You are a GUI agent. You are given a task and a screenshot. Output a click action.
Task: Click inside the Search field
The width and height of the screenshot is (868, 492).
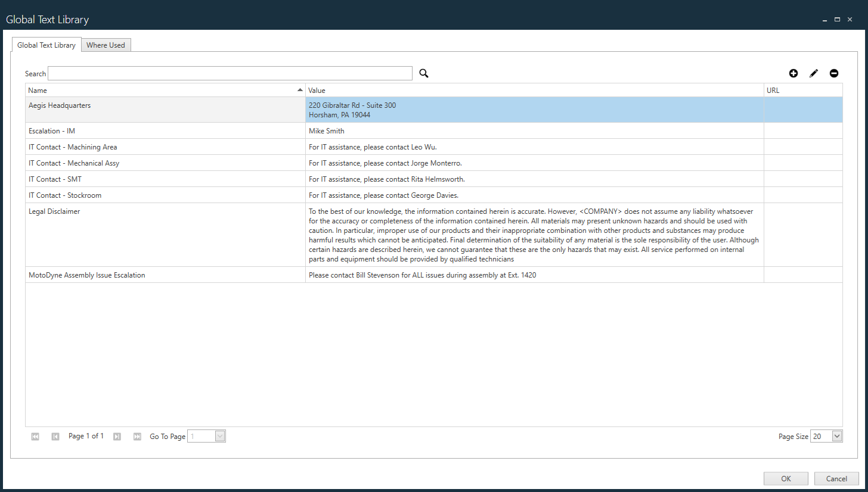[230, 73]
